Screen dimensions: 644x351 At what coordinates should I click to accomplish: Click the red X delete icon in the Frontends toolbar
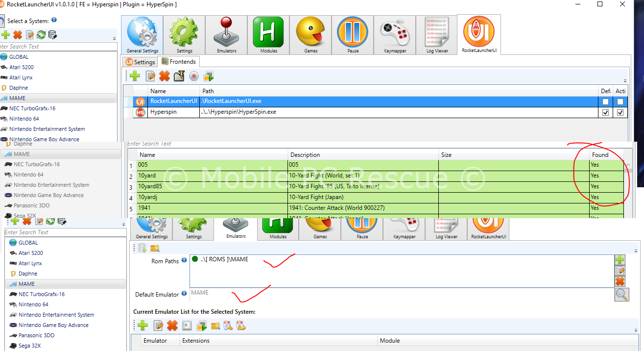[165, 76]
